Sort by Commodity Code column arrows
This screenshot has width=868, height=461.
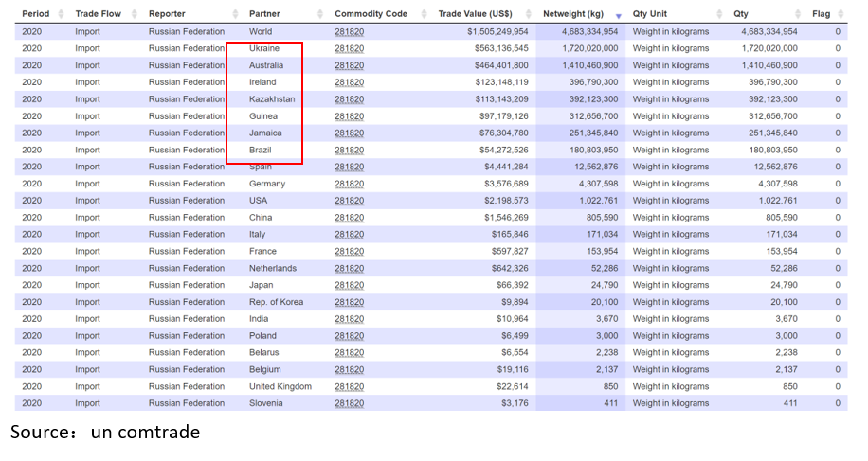tap(424, 14)
